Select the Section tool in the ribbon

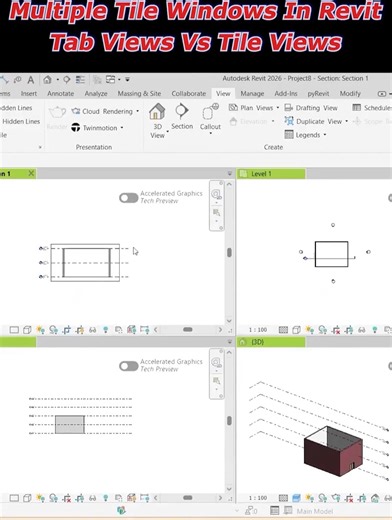(x=182, y=117)
